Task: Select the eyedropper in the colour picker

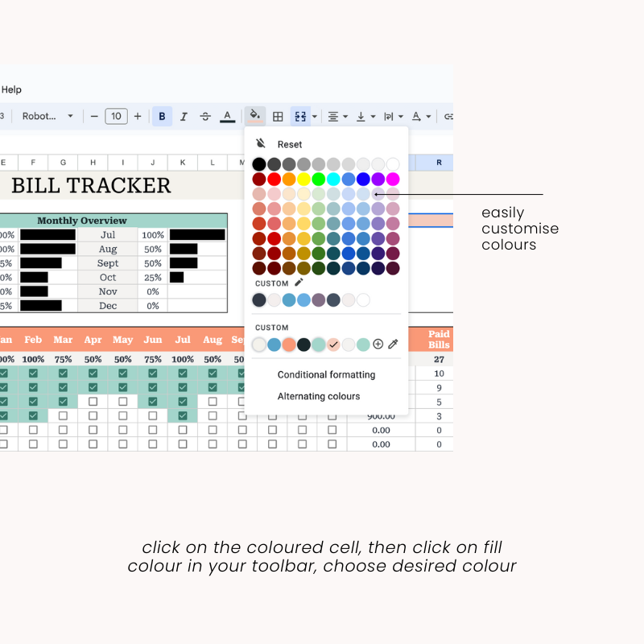Action: [393, 344]
